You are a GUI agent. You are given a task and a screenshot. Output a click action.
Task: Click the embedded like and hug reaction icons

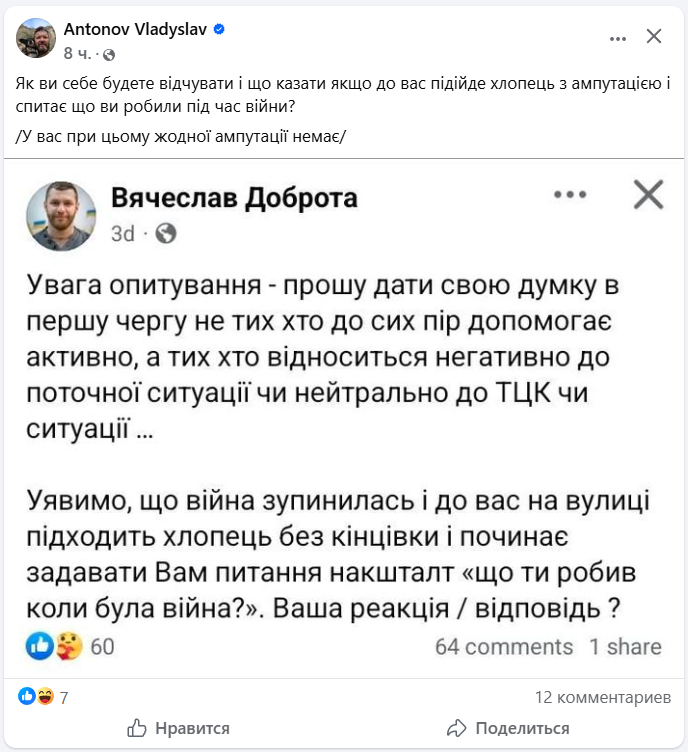55,646
